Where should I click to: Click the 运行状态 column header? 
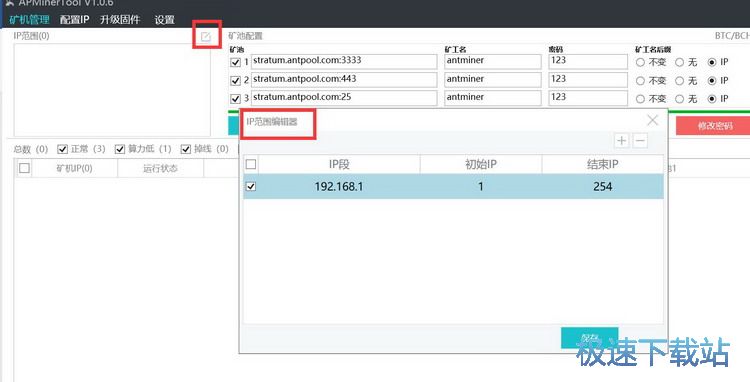click(160, 168)
